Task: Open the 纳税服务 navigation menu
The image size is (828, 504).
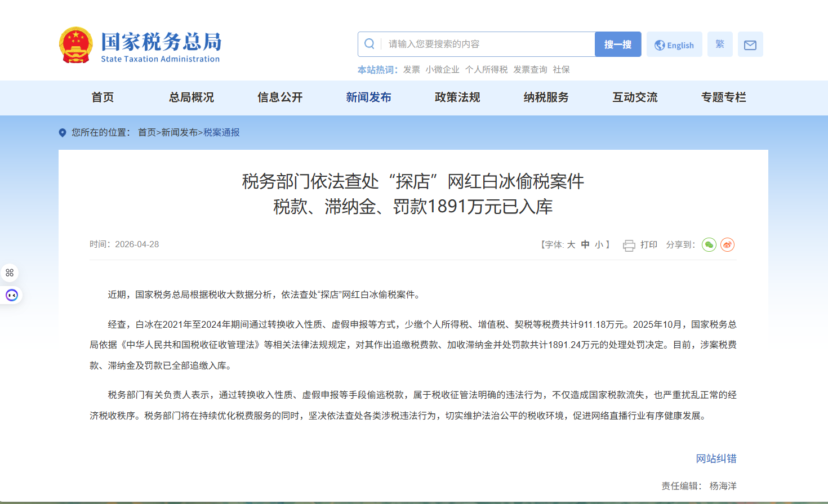Action: coord(546,97)
